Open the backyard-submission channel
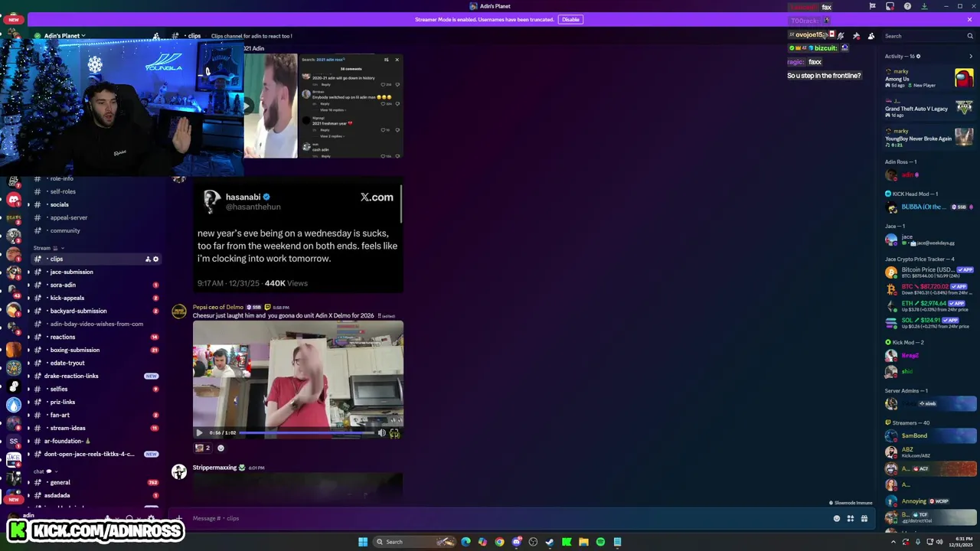980x551 pixels. pyautogui.click(x=97, y=311)
